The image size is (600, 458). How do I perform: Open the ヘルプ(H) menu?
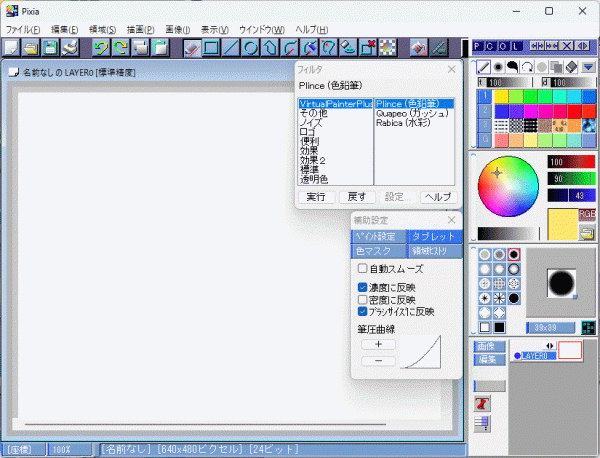pos(311,29)
